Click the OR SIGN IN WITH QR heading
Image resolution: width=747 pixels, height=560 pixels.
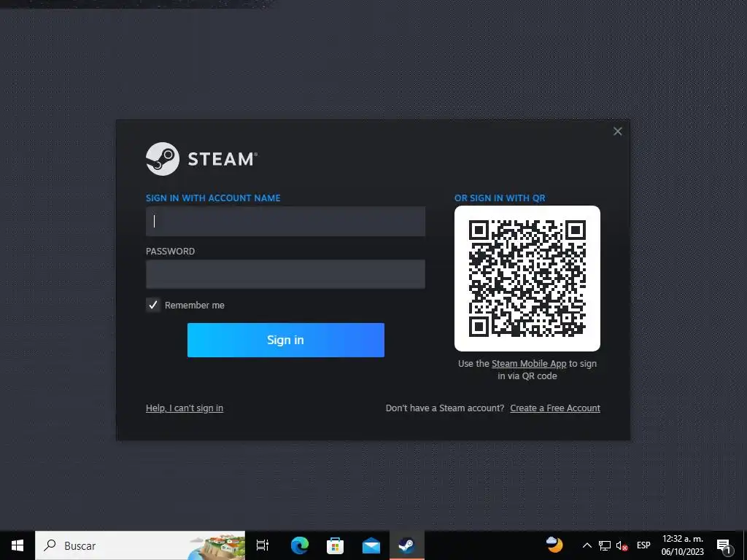500,198
